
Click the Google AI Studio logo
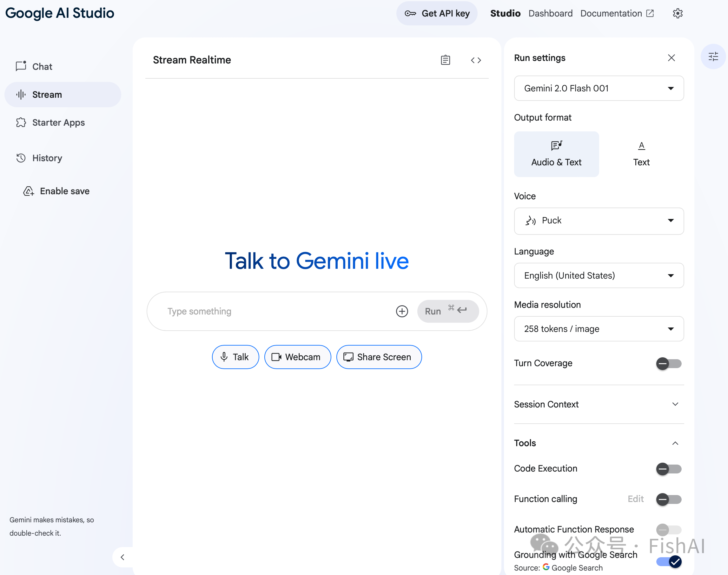(60, 13)
